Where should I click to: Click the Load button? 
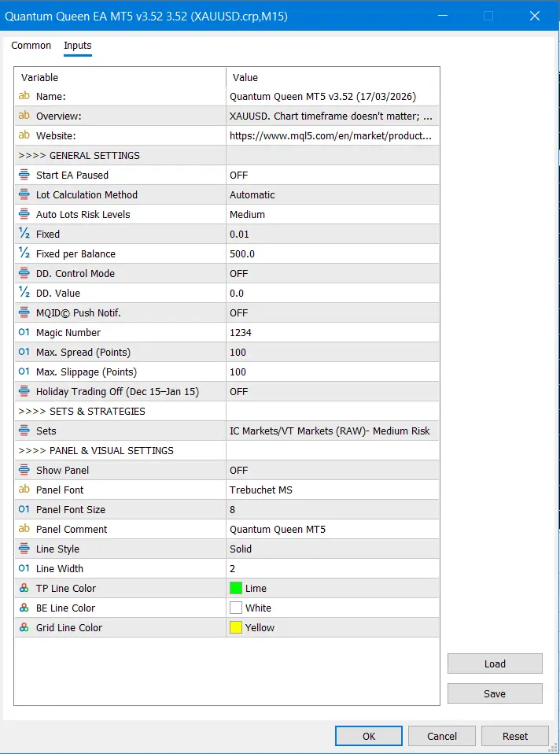pos(495,663)
